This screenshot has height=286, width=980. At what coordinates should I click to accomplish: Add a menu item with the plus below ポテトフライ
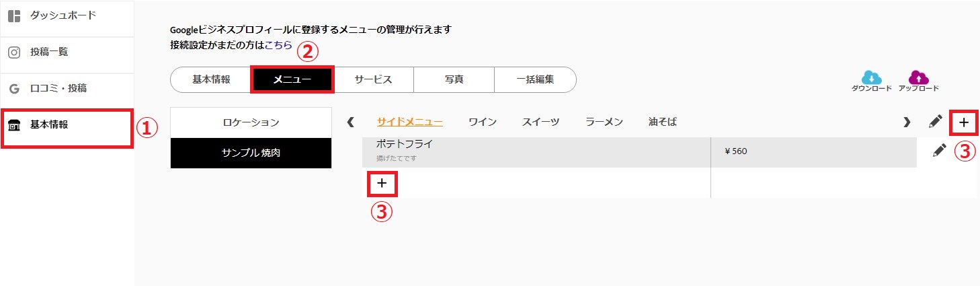pyautogui.click(x=382, y=183)
